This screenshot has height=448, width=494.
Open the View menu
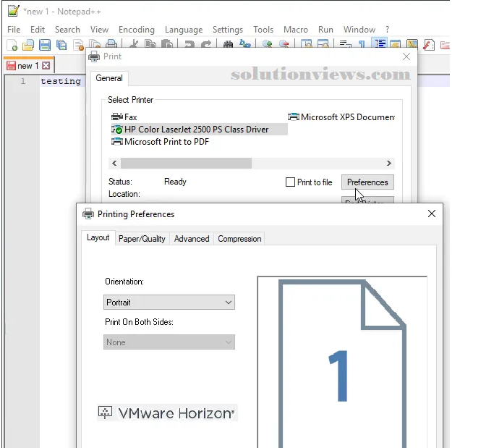99,30
